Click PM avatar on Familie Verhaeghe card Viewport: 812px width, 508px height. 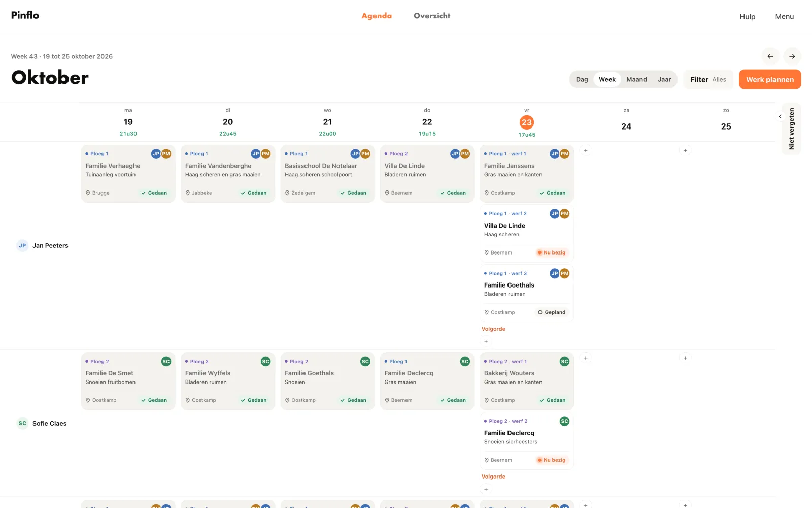point(166,154)
